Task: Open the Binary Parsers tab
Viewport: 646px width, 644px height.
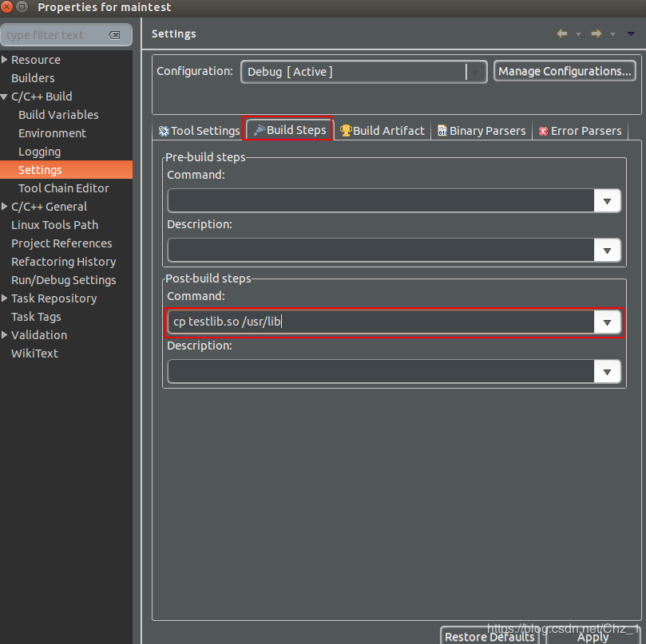Action: (x=482, y=131)
